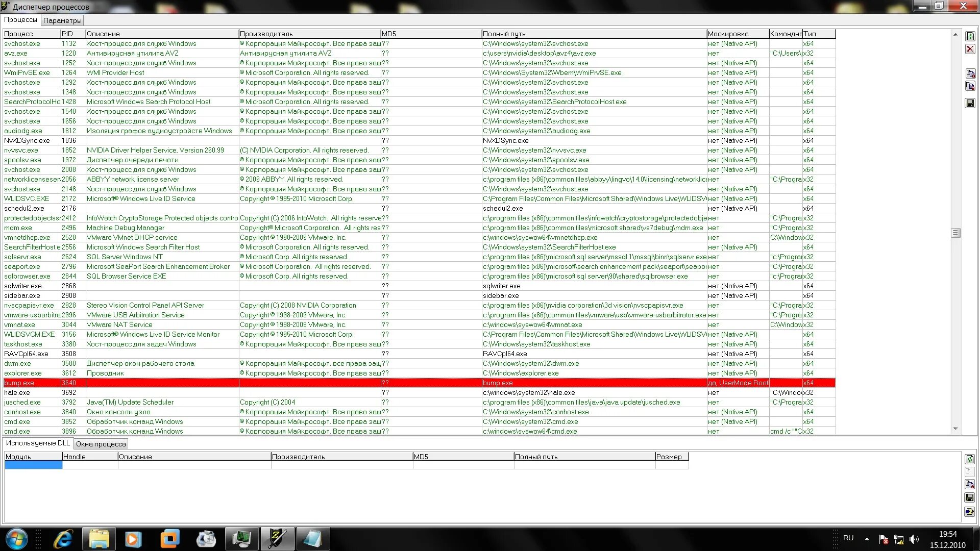Open the notepad taskbar button
Screen dimensions: 980x551
click(x=313, y=539)
